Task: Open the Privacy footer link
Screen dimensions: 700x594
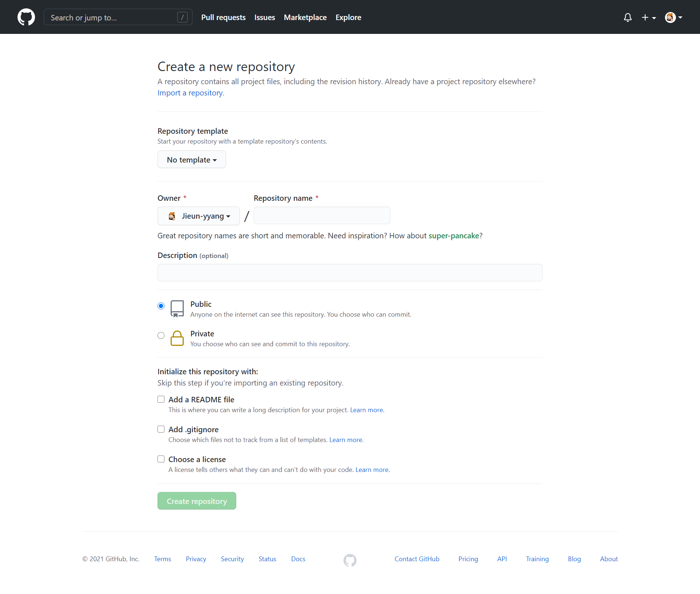Action: tap(196, 559)
